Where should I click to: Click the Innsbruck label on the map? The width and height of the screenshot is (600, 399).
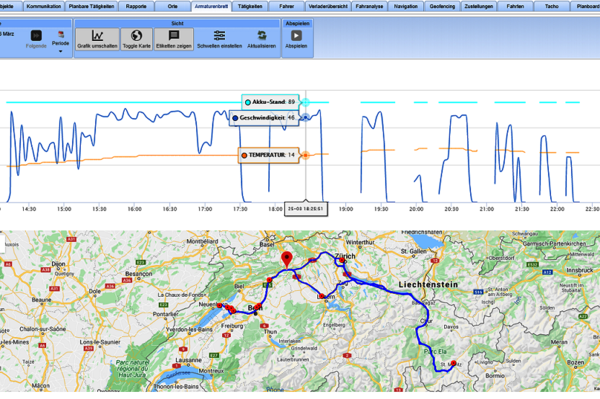click(x=579, y=270)
